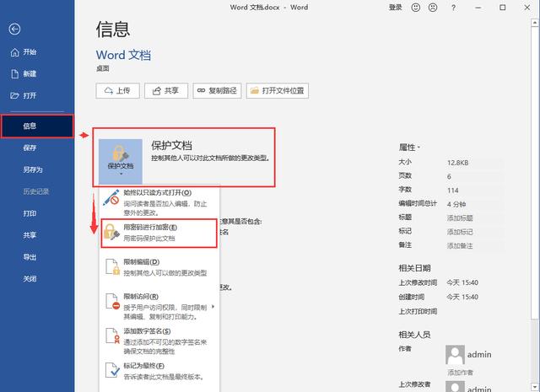Click 关闭 to close the document

(30, 279)
